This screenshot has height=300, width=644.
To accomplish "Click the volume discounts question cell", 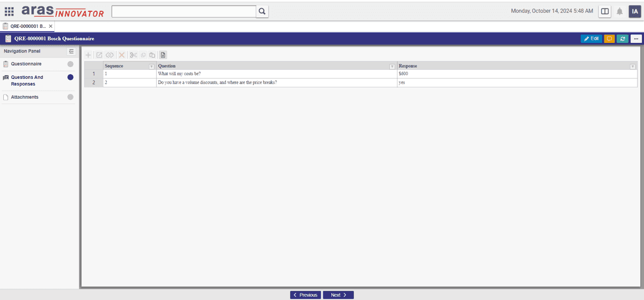I will 277,83.
